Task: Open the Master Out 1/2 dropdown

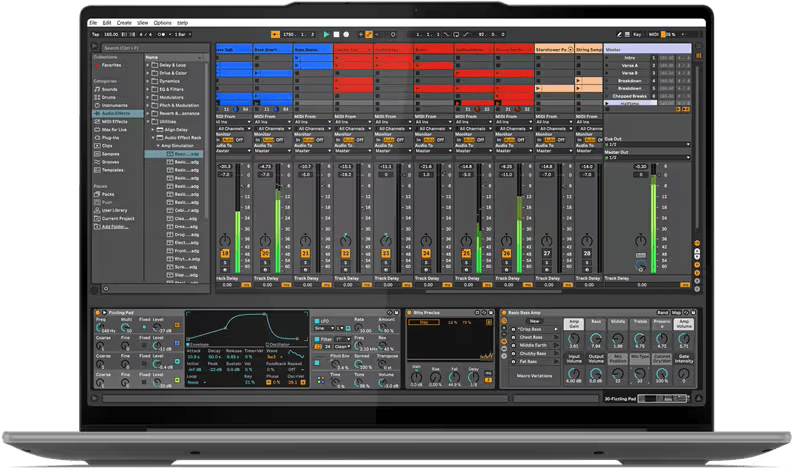Action: 647,156
